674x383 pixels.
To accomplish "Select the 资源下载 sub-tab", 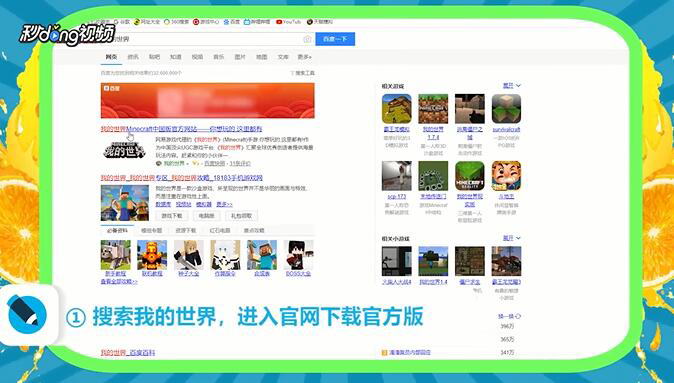I will tap(186, 230).
